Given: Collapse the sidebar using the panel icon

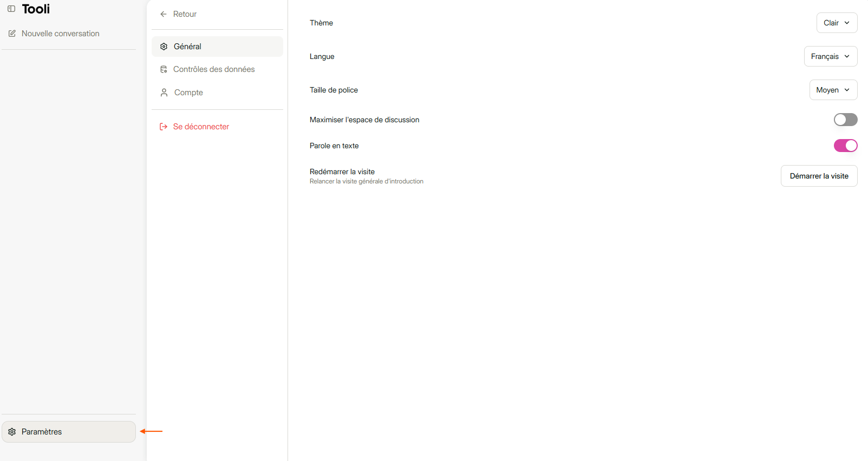Looking at the screenshot, I should coord(11,9).
